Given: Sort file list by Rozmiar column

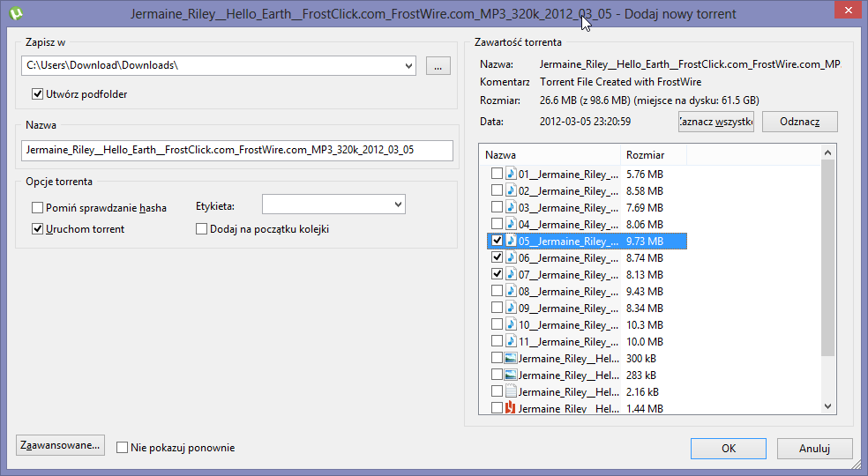Looking at the screenshot, I should [654, 155].
